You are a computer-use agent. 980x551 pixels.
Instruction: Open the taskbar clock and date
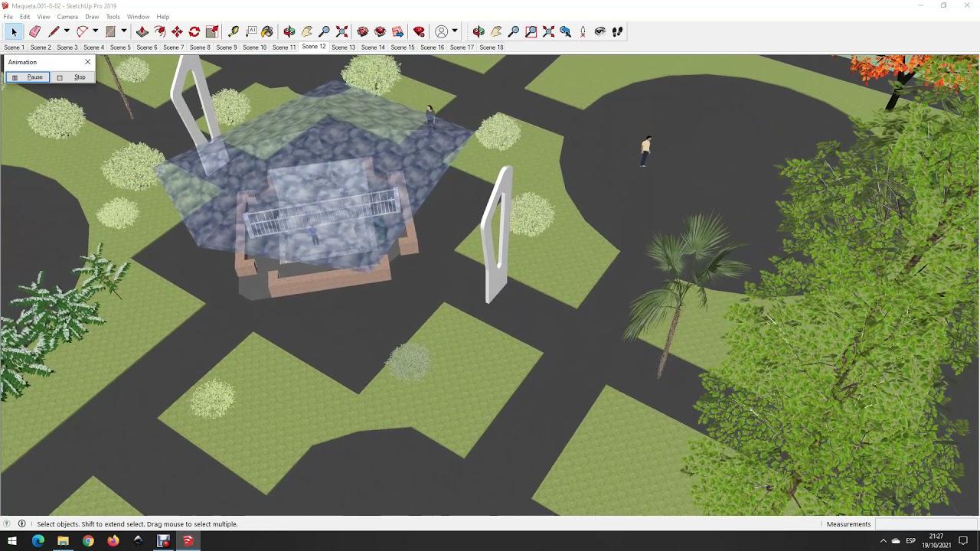point(936,541)
